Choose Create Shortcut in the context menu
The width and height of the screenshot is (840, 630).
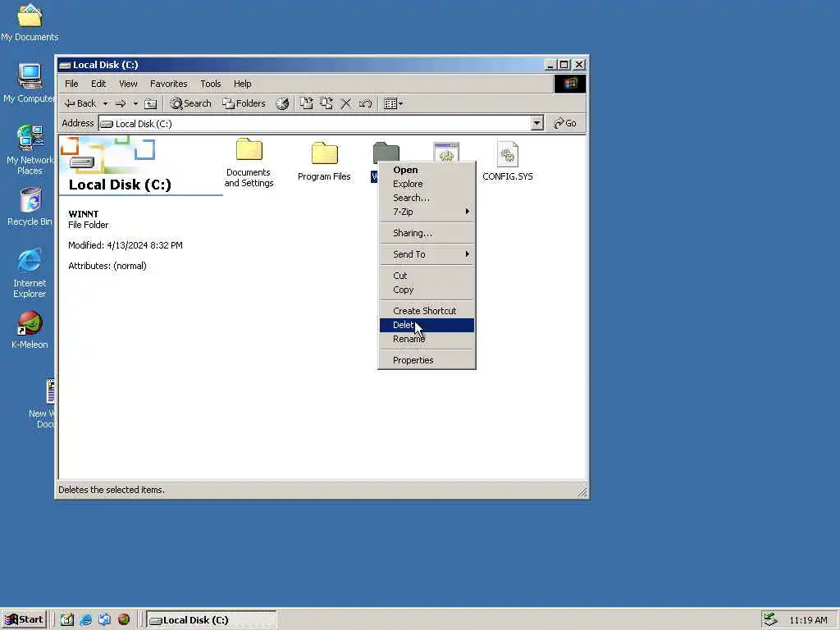(427, 311)
